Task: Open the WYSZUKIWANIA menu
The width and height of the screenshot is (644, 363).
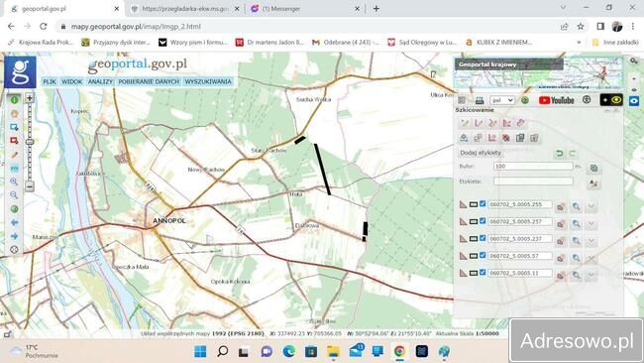Action: pyautogui.click(x=208, y=81)
